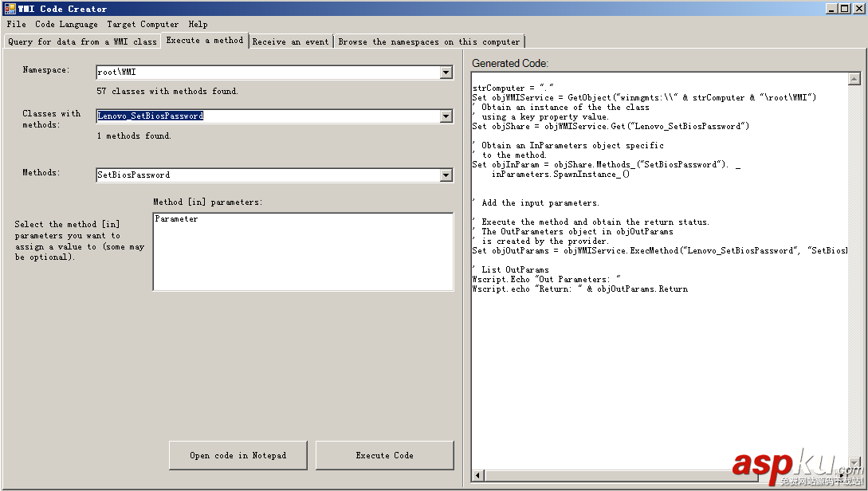Click the WMI Code Creator title bar icon
This screenshot has width=868, height=491.
(10, 8)
